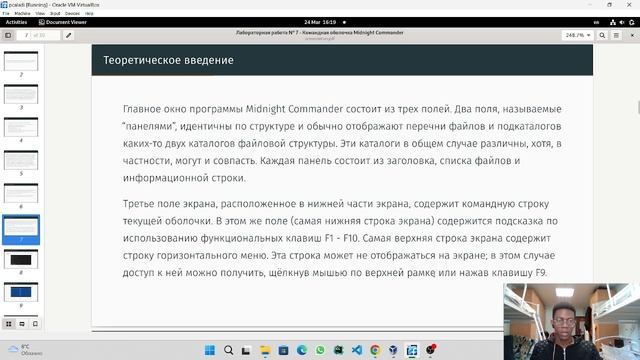The width and height of the screenshot is (640, 360).
Task: Switch sidebar to outline view
Action: pos(22,324)
